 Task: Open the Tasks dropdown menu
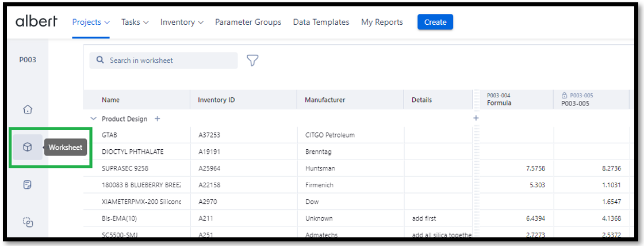point(135,22)
